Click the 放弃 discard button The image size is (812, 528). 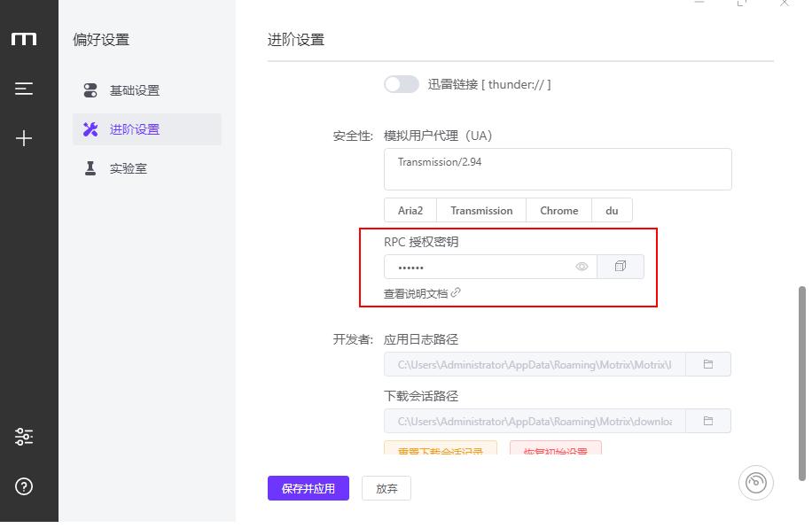point(386,488)
